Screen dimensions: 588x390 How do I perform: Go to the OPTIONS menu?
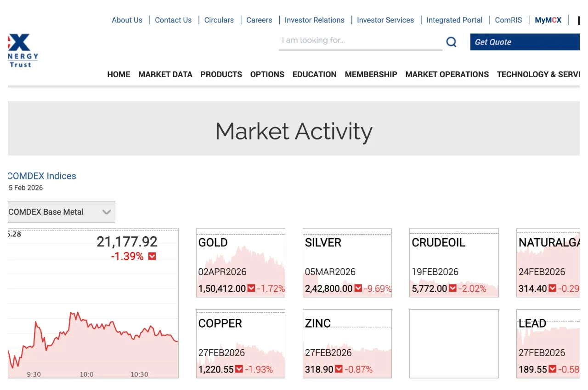tap(267, 74)
